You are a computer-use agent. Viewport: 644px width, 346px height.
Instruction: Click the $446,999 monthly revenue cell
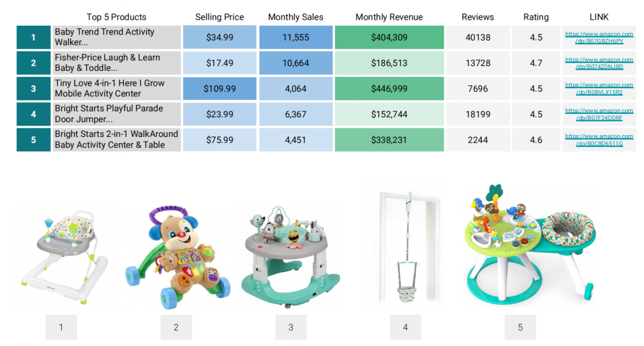pyautogui.click(x=389, y=89)
